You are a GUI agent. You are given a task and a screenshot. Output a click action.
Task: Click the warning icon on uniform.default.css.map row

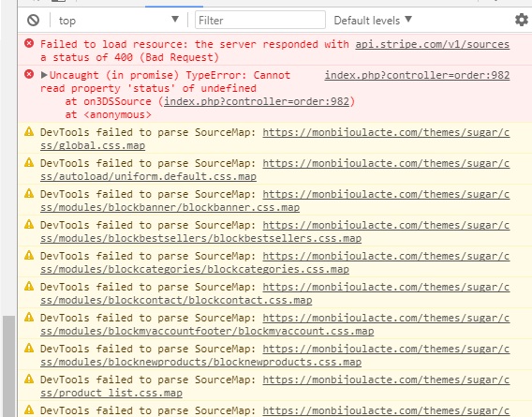[29, 162]
